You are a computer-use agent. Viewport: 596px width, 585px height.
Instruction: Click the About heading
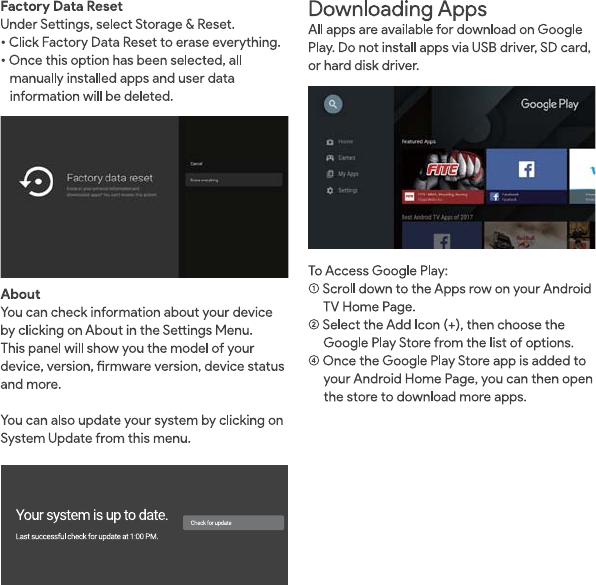pos(21,294)
